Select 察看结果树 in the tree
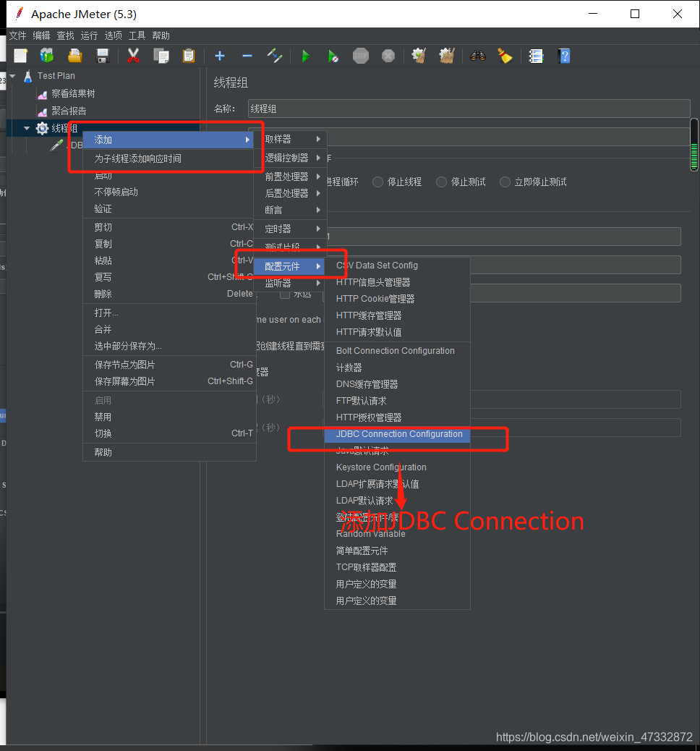Screen dimensions: 700x751 click(73, 93)
